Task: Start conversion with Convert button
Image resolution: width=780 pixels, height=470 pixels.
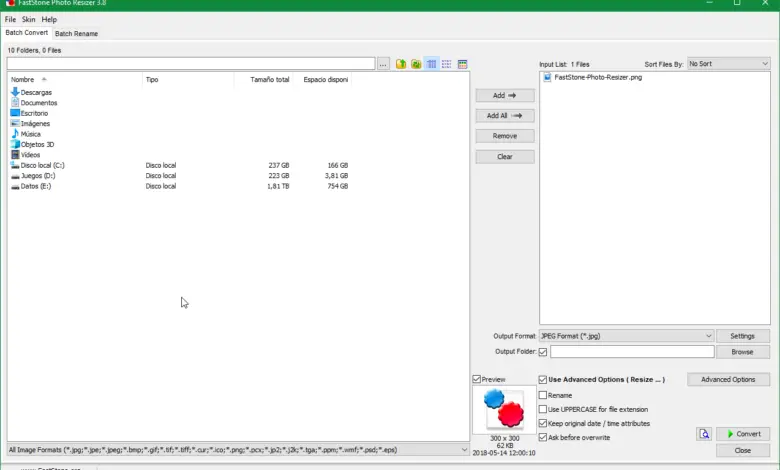Action: click(x=743, y=434)
